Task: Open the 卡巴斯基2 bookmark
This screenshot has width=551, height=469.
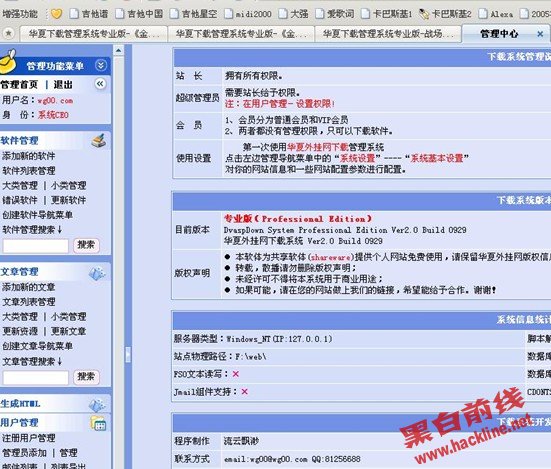Action: pyautogui.click(x=446, y=14)
